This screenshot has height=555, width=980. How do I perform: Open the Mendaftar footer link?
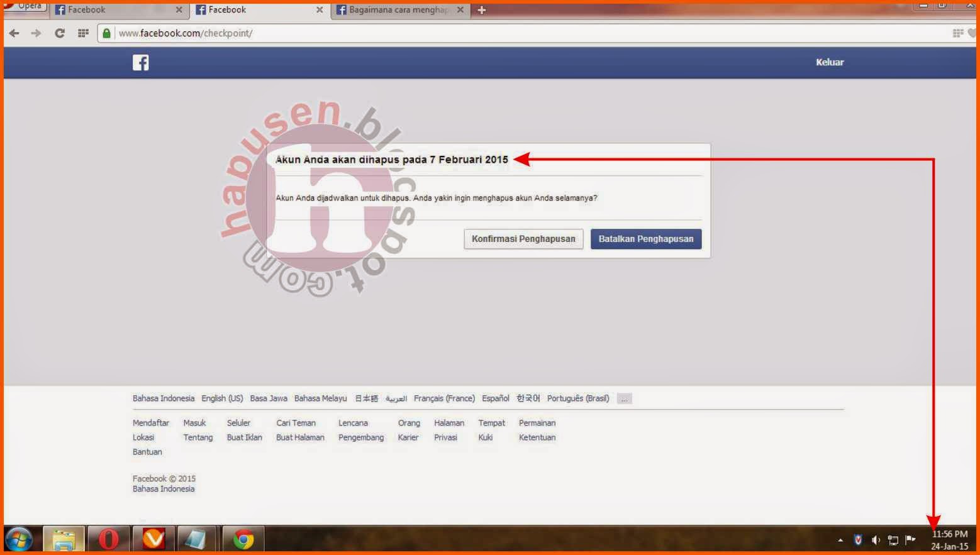[x=151, y=423]
